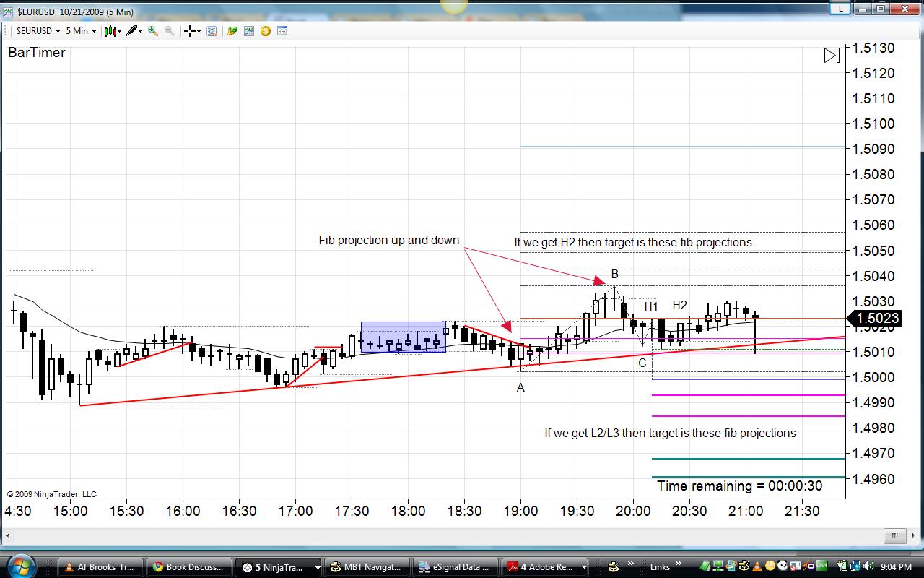Click the point B label on chart

[x=615, y=274]
